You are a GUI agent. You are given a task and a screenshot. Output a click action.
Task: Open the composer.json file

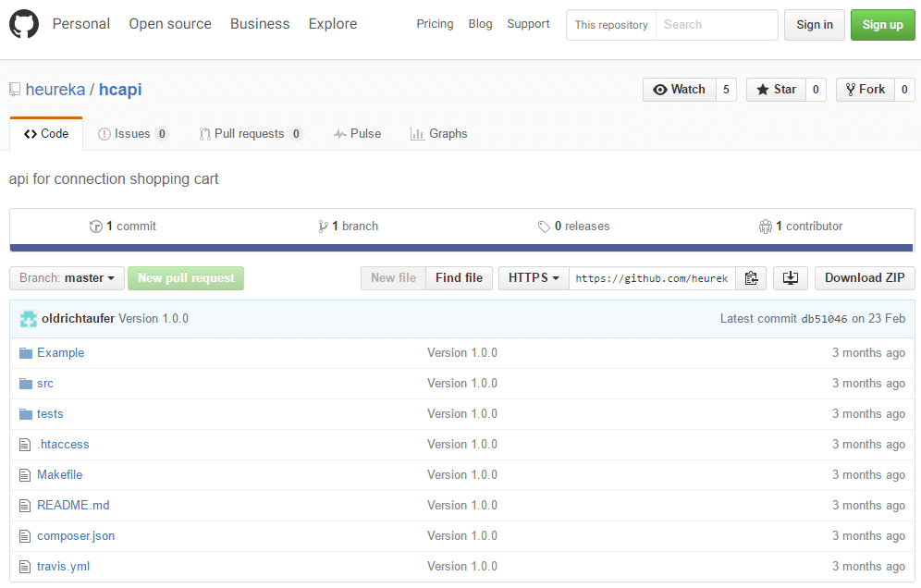tap(76, 536)
